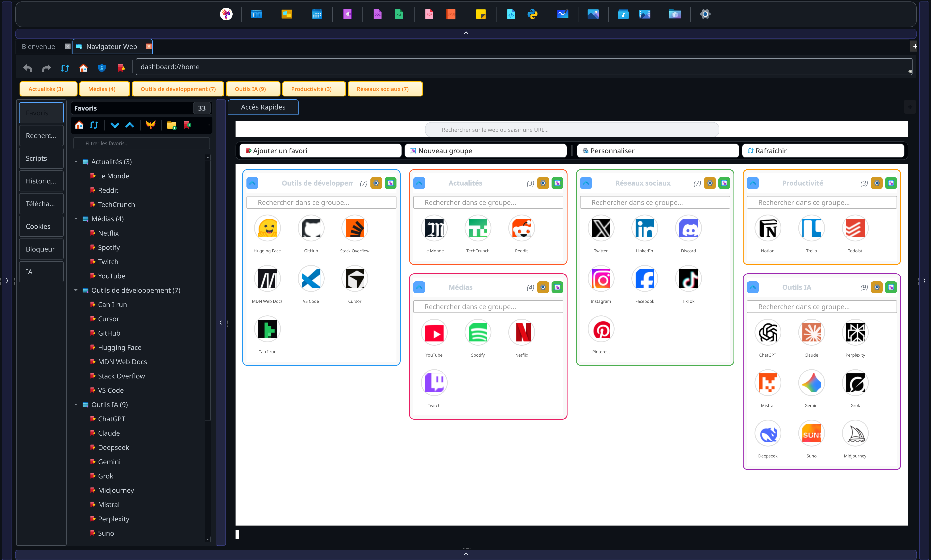This screenshot has height=560, width=931.
Task: Open the Bloqueur side panel tab
Action: (x=41, y=249)
